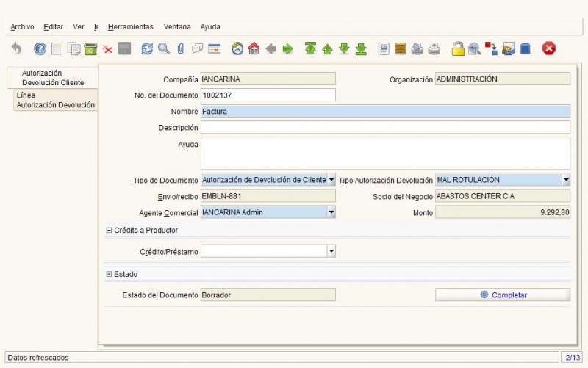Click the No. del Documento field
The image size is (588, 368).
268,95
